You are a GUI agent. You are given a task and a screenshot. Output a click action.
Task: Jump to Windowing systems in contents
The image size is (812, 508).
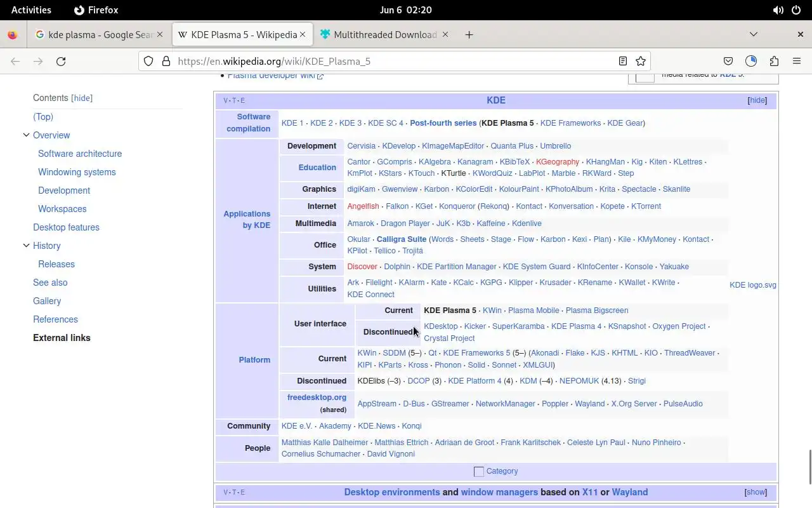tap(77, 172)
